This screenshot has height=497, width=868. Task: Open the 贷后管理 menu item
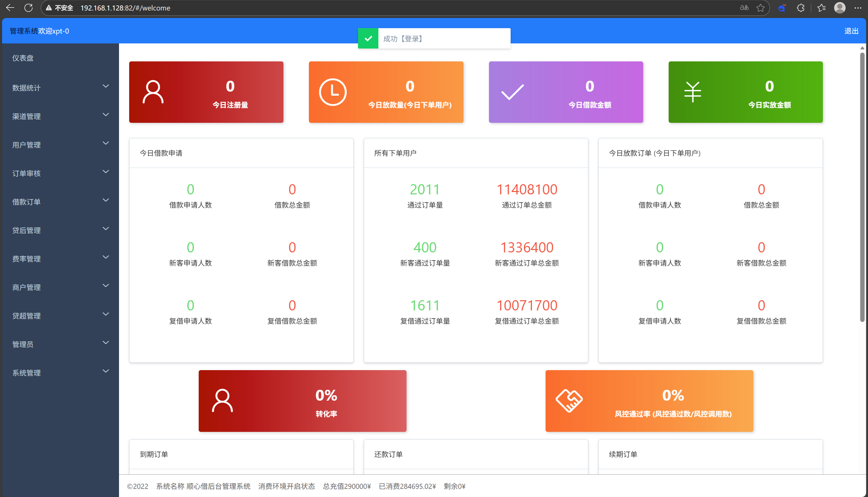pyautogui.click(x=26, y=230)
